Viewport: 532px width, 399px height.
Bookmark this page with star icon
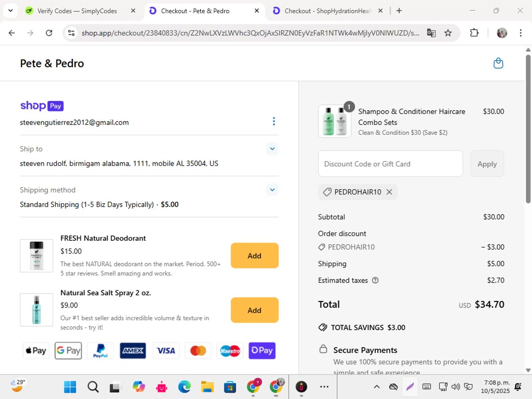tap(448, 33)
